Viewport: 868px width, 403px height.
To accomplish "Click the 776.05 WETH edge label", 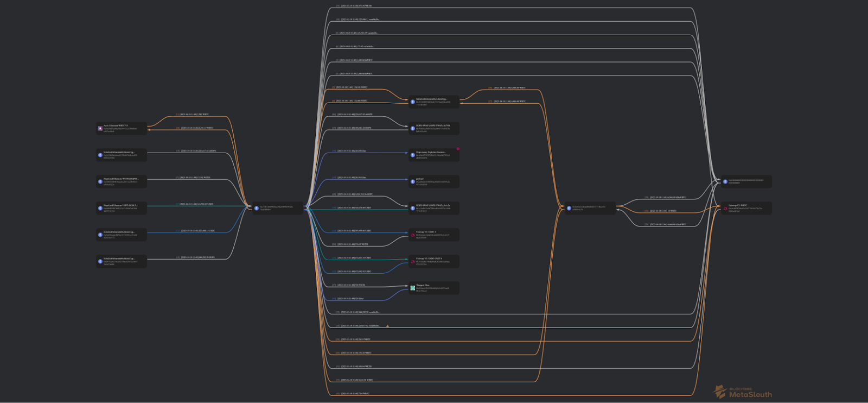I will coord(350,244).
